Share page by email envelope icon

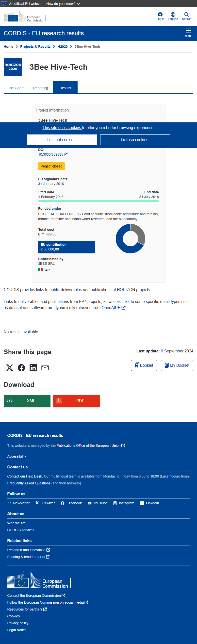tap(45, 368)
